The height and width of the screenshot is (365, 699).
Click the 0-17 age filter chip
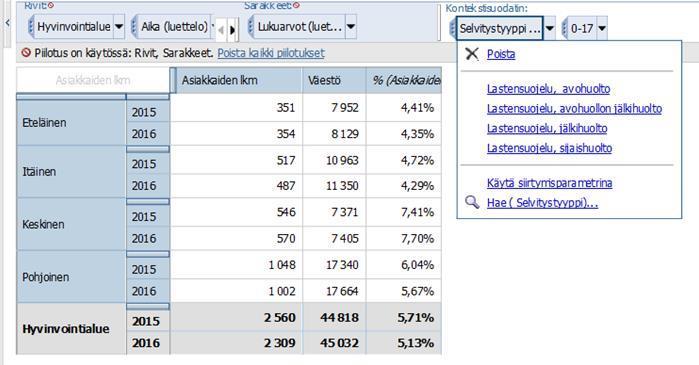582,29
